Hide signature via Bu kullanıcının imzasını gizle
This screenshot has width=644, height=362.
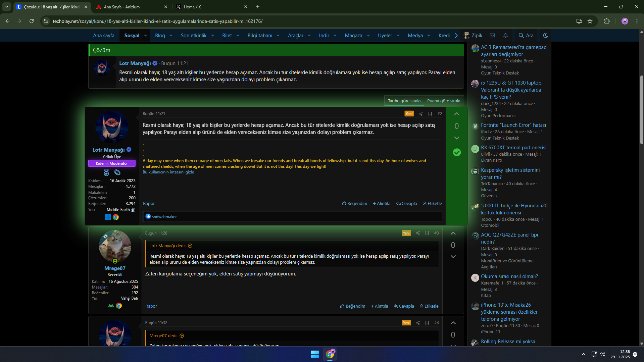pyautogui.click(x=168, y=172)
